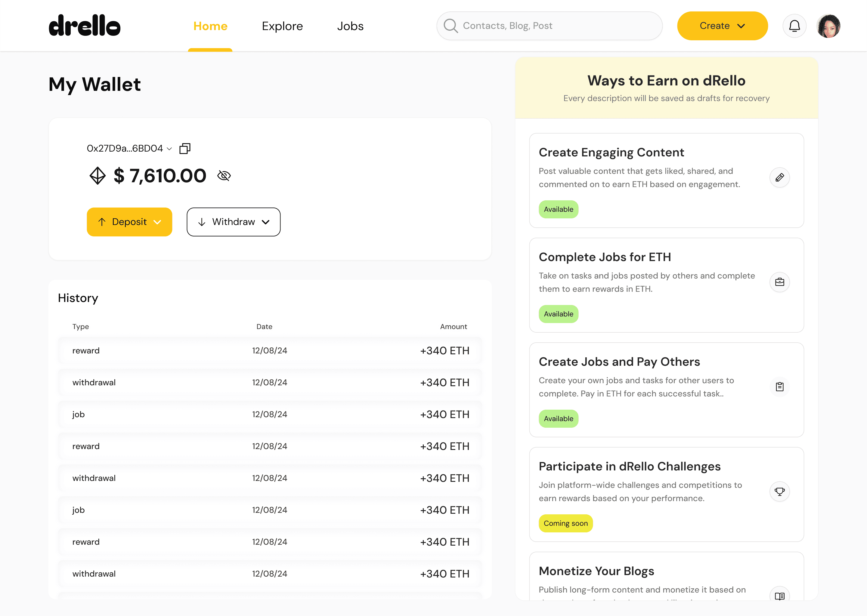867x616 pixels.
Task: Focus the Contacts, Blog, Post search field
Action: (550, 26)
